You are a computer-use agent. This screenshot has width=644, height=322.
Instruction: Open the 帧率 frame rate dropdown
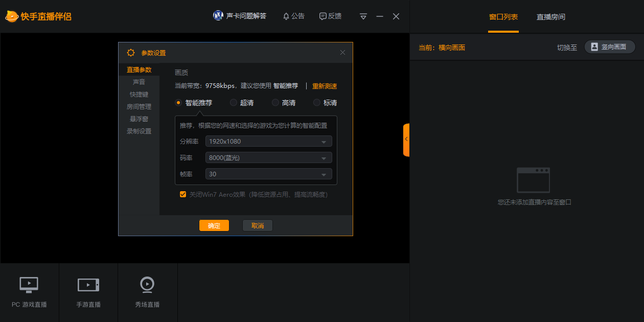pos(268,174)
